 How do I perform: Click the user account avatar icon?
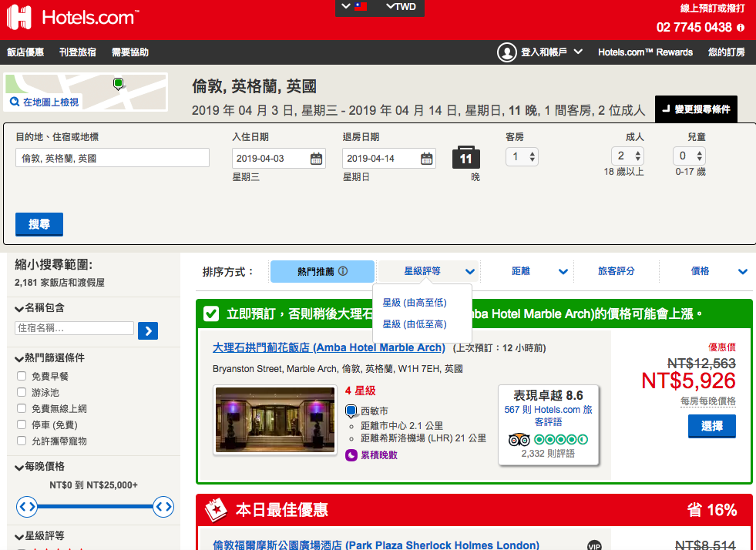tap(507, 52)
